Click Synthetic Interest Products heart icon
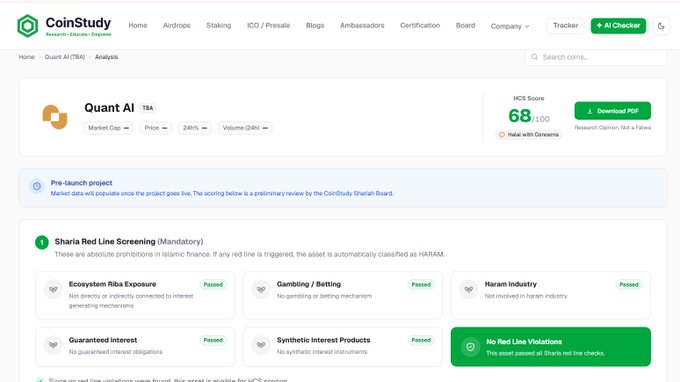This screenshot has height=382, width=680. click(261, 345)
